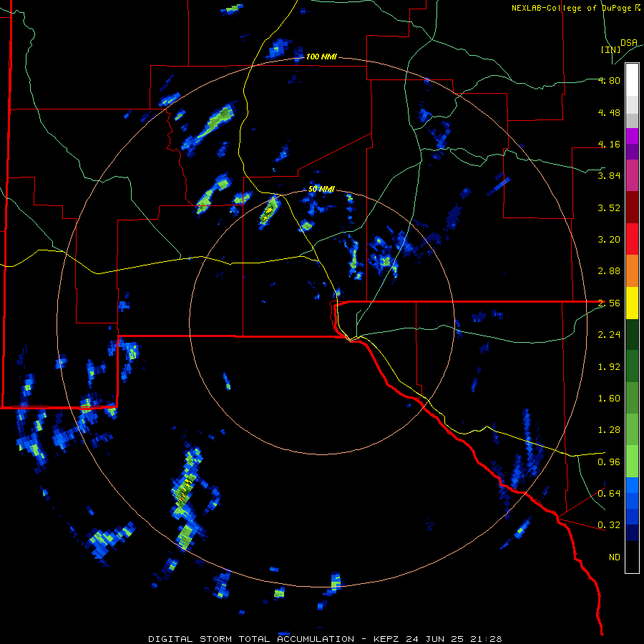Click the 0.32 legend value
This screenshot has width=644, height=644.
(x=609, y=525)
